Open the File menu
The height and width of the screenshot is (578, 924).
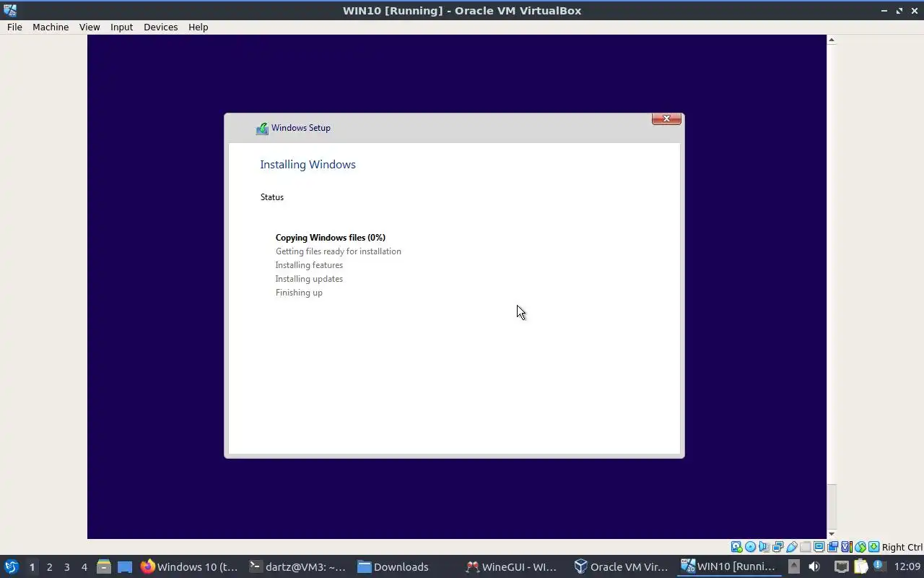(x=14, y=27)
